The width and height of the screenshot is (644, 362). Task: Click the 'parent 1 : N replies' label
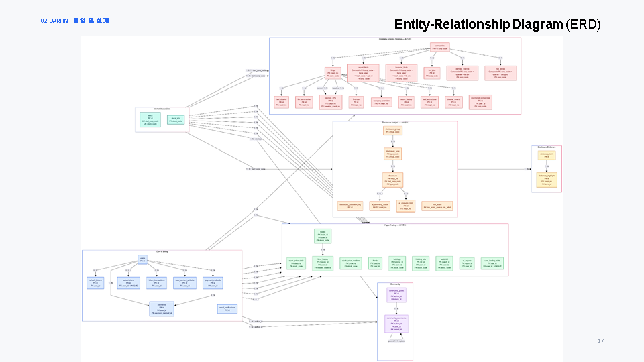point(396,341)
